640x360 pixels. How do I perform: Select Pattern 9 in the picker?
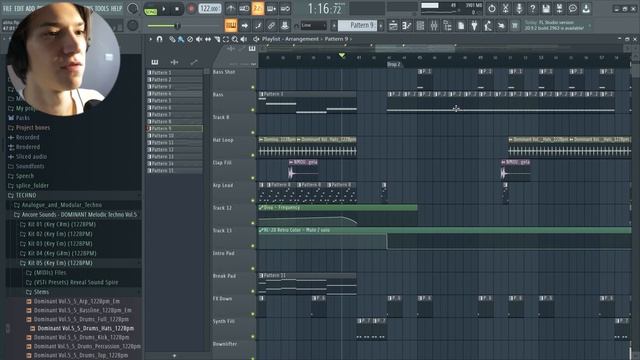click(174, 129)
